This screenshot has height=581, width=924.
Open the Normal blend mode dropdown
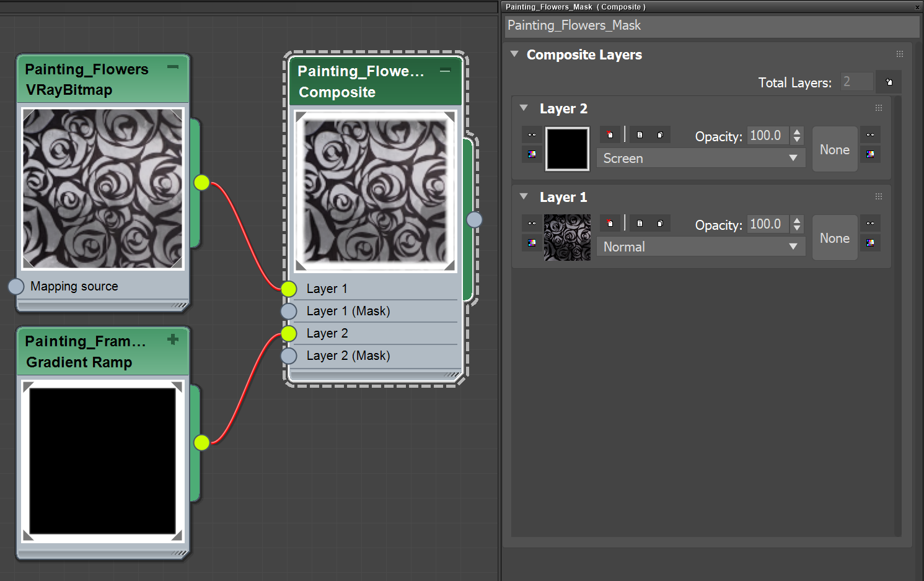(x=700, y=247)
